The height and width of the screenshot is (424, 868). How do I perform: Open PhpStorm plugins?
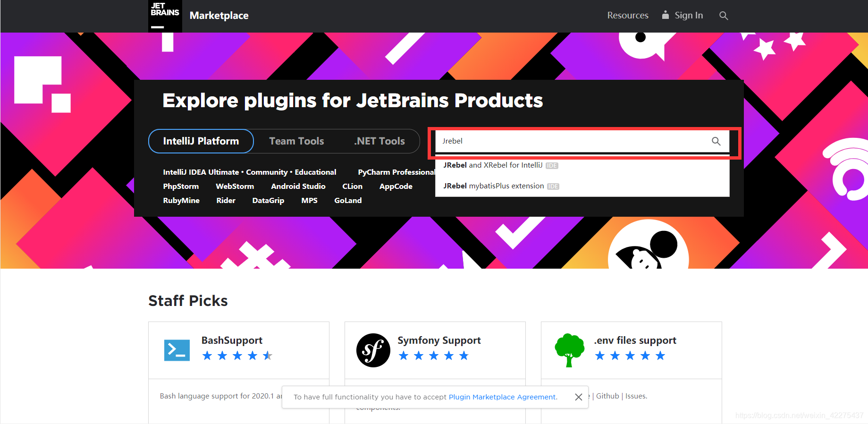181,187
